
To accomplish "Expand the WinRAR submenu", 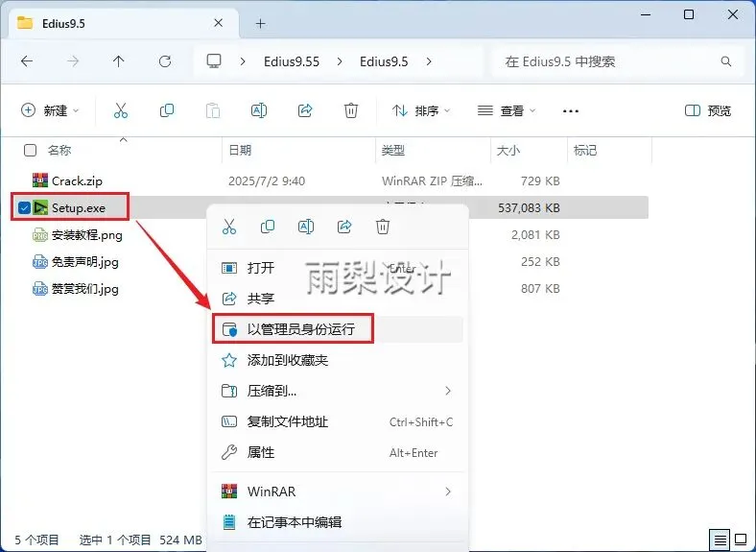I will [448, 492].
